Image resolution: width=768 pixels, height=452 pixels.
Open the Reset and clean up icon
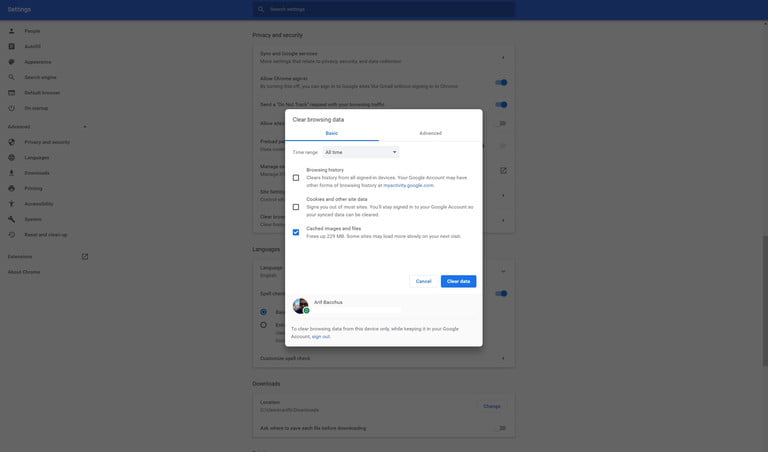click(x=11, y=235)
